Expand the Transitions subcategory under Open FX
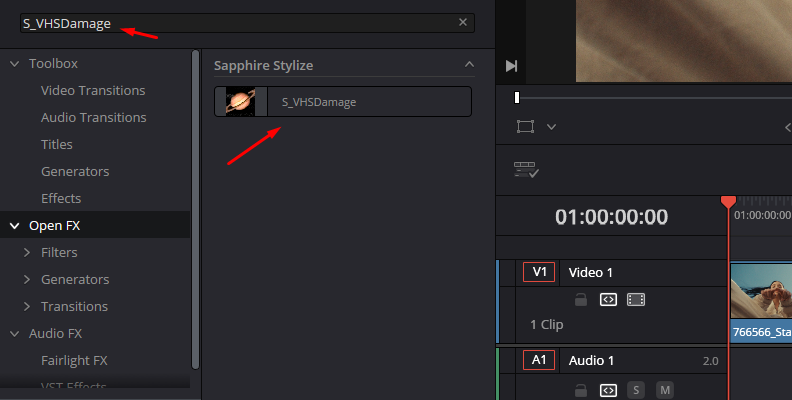Viewport: 792px width, 400px height. pyautogui.click(x=27, y=307)
